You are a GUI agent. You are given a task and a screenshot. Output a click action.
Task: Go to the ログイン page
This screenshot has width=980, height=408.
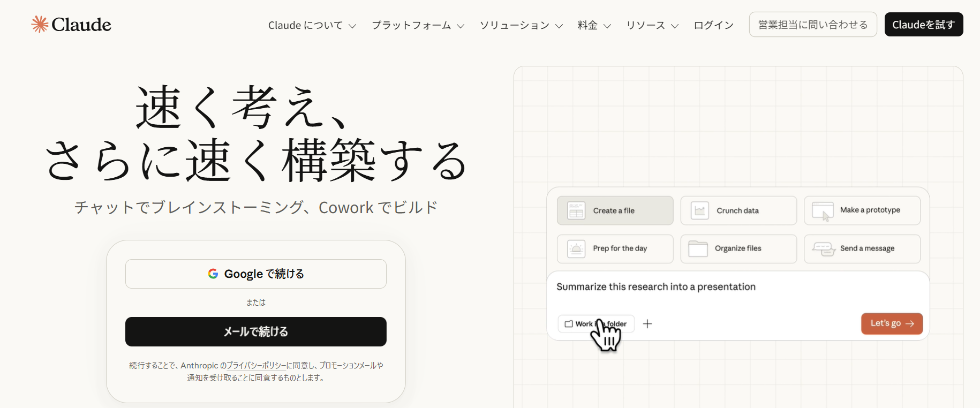pyautogui.click(x=714, y=25)
